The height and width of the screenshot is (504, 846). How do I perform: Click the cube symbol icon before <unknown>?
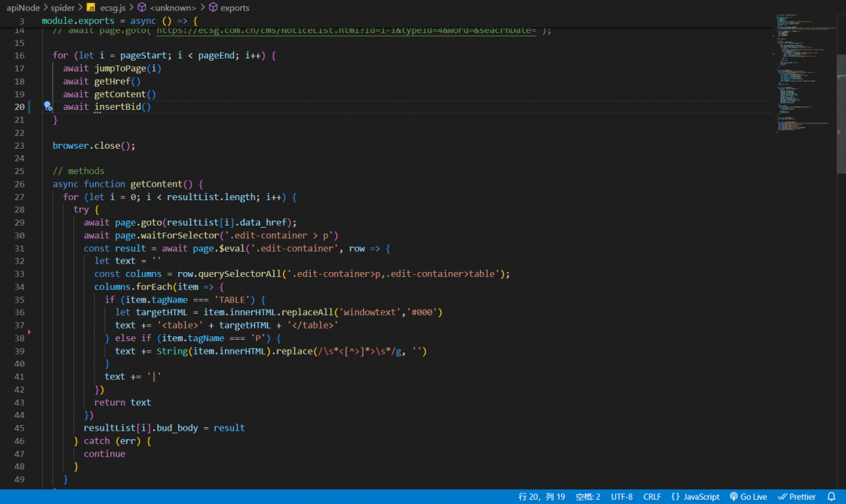(142, 8)
